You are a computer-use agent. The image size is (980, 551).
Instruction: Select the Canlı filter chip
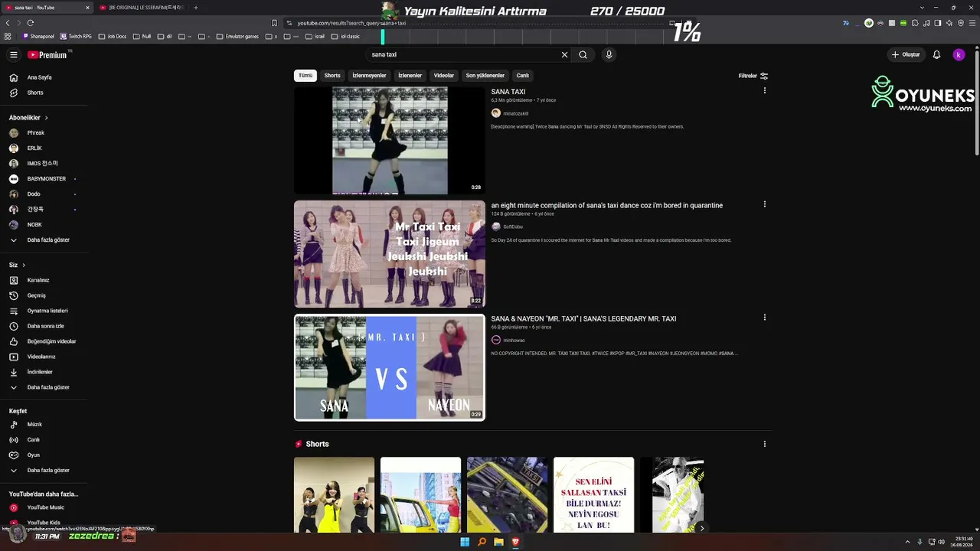coord(523,76)
